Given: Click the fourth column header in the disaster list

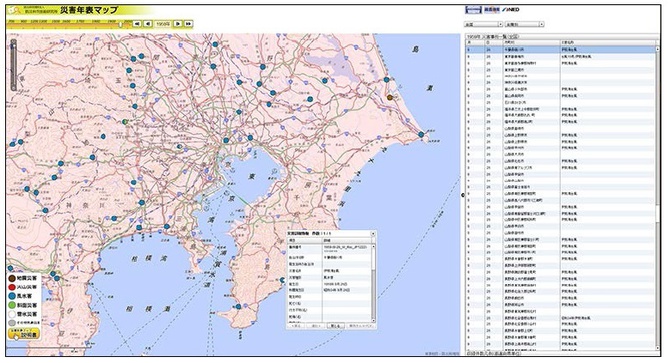Looking at the screenshot, I should click(x=607, y=43).
